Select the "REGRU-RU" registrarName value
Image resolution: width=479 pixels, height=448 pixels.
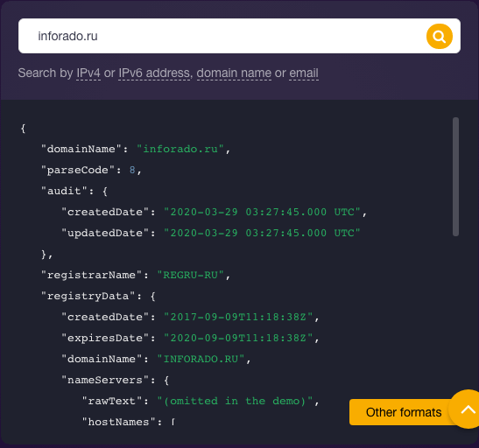190,275
